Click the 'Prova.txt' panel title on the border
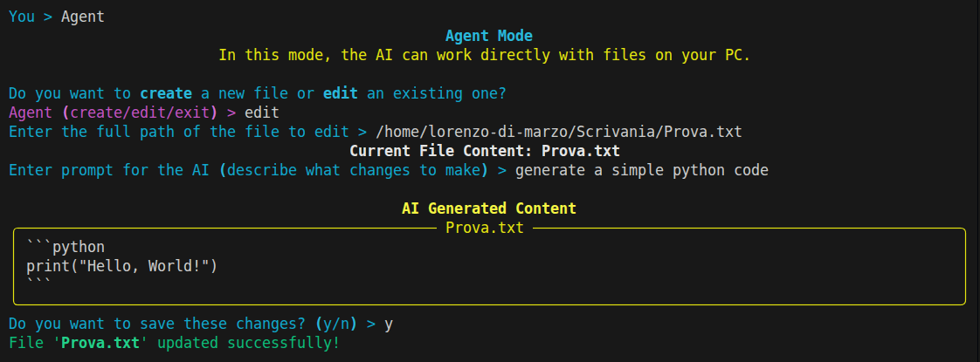The height and width of the screenshot is (362, 980). pyautogui.click(x=485, y=228)
